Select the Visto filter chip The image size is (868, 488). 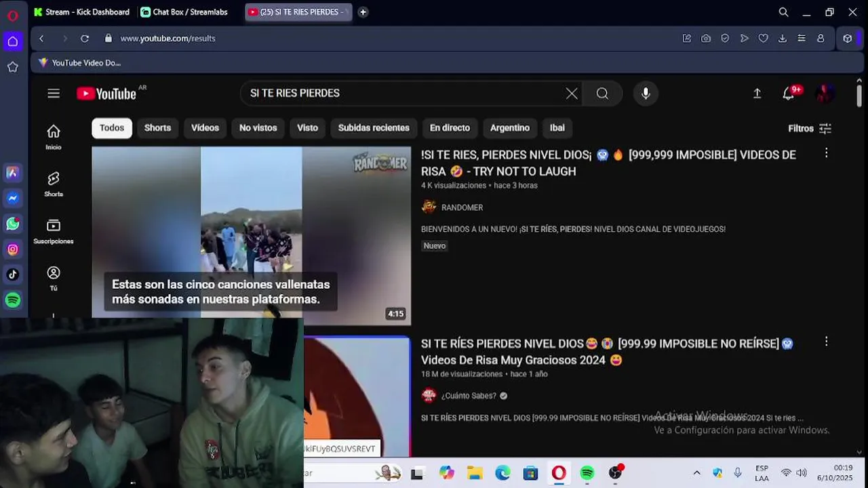tap(307, 128)
